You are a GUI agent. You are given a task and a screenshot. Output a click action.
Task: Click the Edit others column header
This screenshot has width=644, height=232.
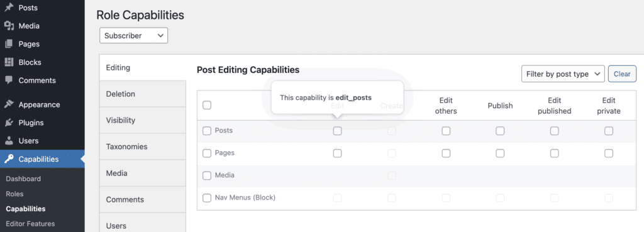(x=446, y=106)
